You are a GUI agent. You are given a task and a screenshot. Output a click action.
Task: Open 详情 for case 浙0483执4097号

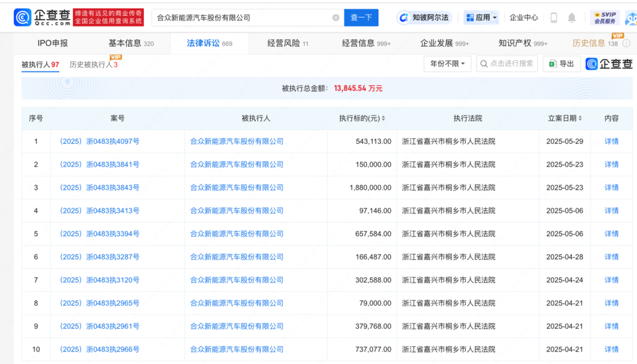click(611, 141)
